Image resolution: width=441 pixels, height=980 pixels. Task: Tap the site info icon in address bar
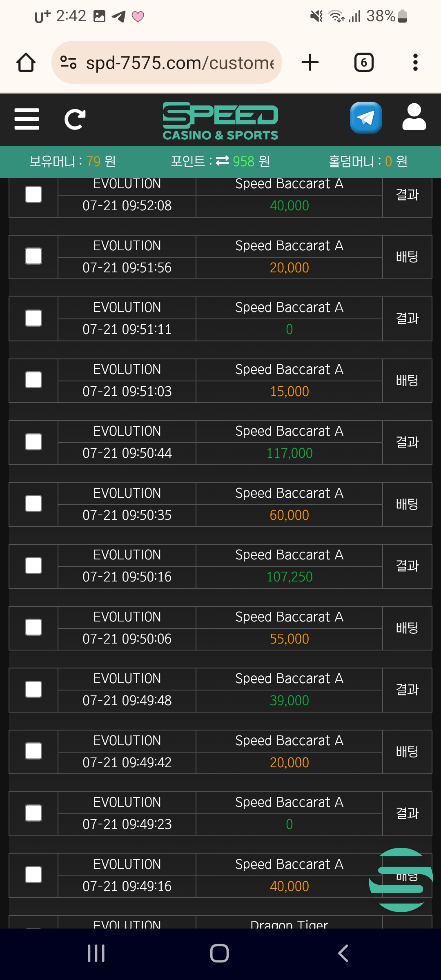coord(68,62)
